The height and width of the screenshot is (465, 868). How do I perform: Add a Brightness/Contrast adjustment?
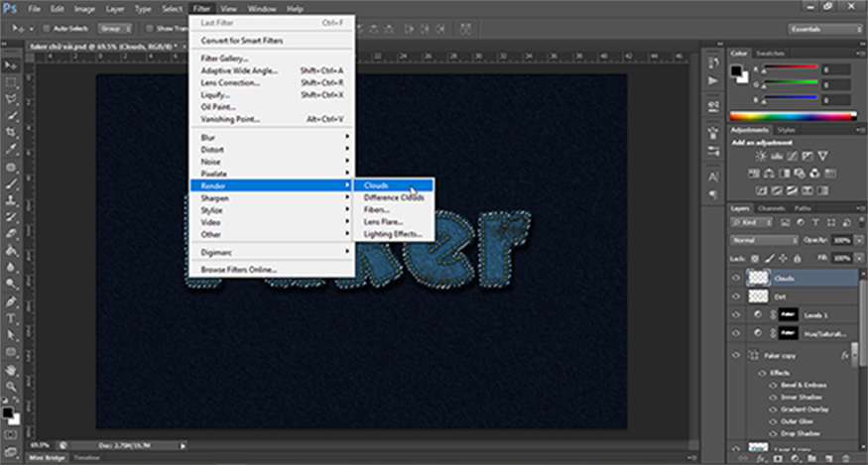(x=761, y=157)
